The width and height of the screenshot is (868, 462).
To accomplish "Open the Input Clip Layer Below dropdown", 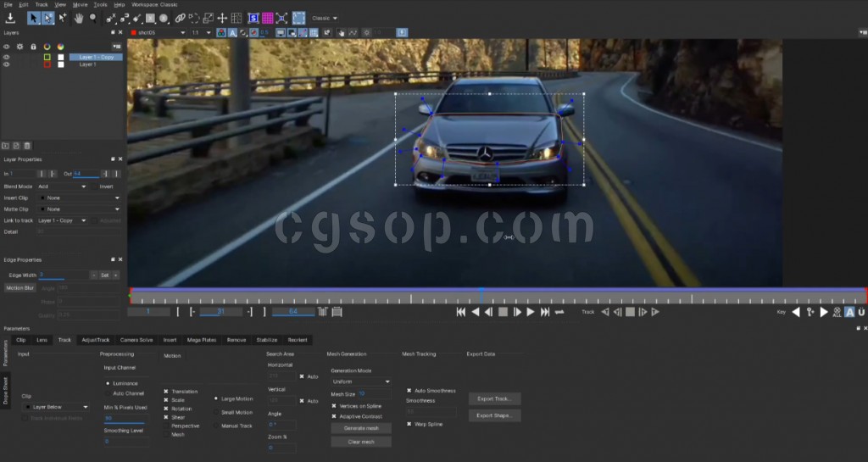I will point(55,407).
